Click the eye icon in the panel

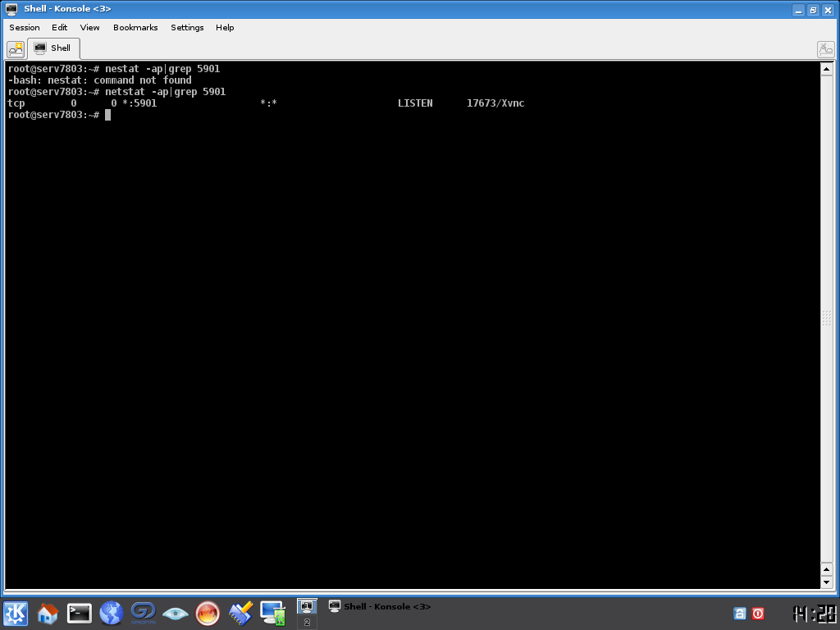pos(176,613)
